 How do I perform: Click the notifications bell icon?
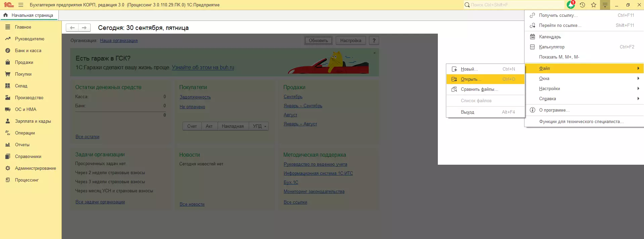tap(571, 5)
